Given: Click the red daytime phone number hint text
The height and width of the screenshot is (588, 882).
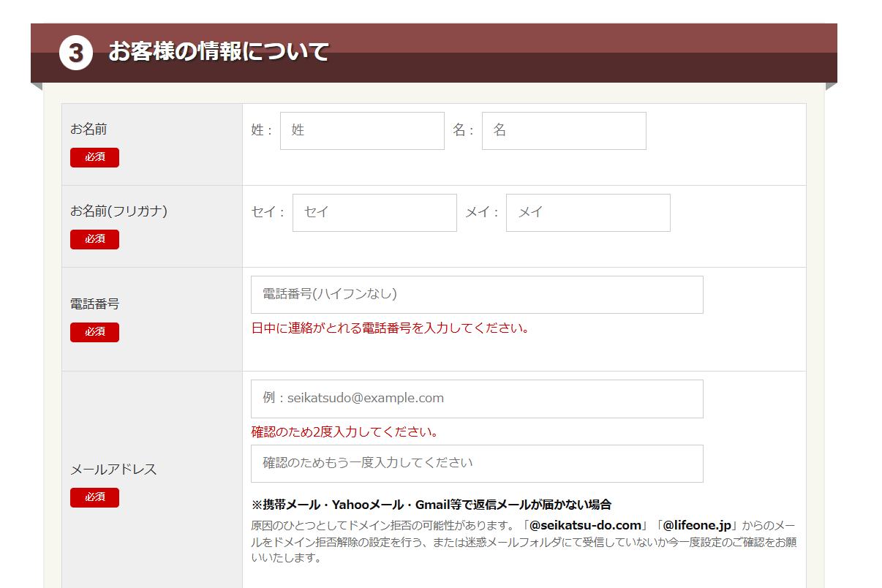Looking at the screenshot, I should (x=390, y=328).
